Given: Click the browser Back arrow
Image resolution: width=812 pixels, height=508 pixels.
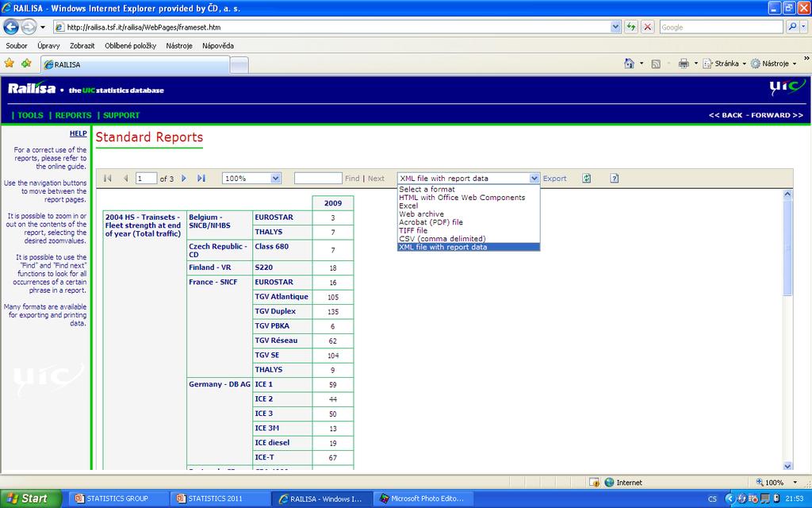Looking at the screenshot, I should click(11, 26).
